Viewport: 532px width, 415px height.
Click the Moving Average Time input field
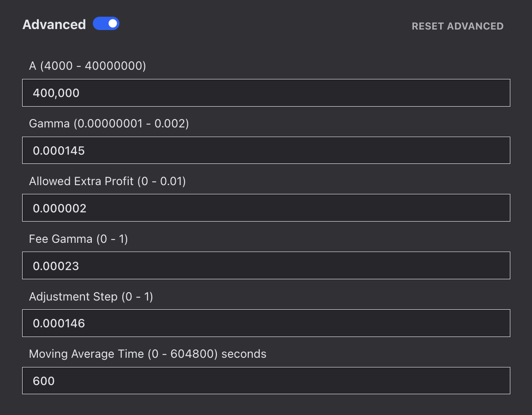pyautogui.click(x=266, y=380)
